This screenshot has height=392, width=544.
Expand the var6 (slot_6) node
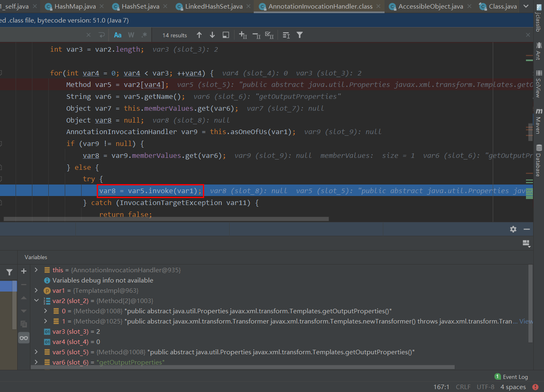click(36, 362)
